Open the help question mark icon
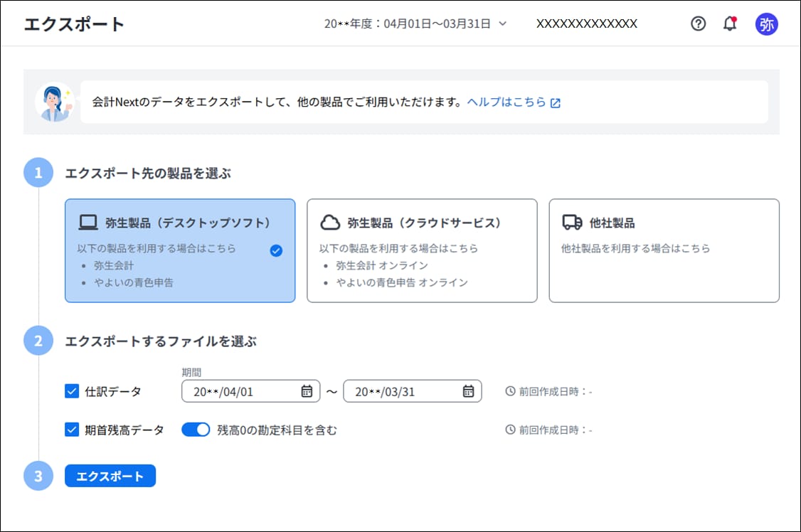This screenshot has width=801, height=532. click(x=699, y=23)
